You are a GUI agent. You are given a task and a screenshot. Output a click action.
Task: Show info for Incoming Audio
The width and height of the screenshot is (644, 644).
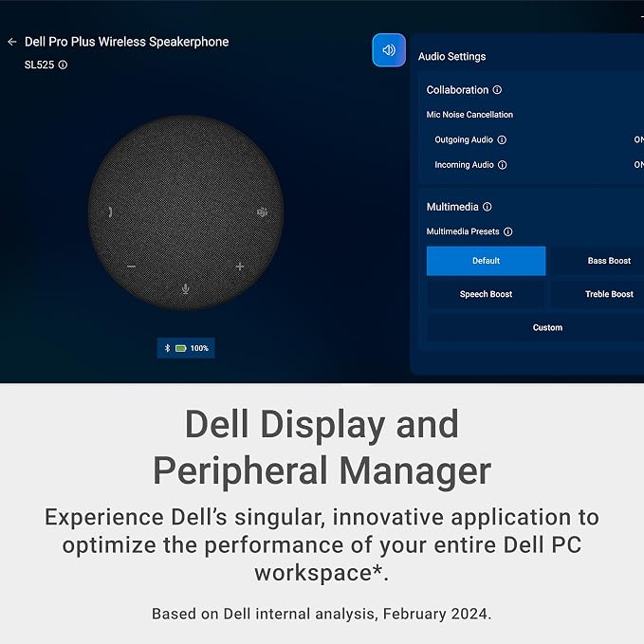(x=503, y=165)
